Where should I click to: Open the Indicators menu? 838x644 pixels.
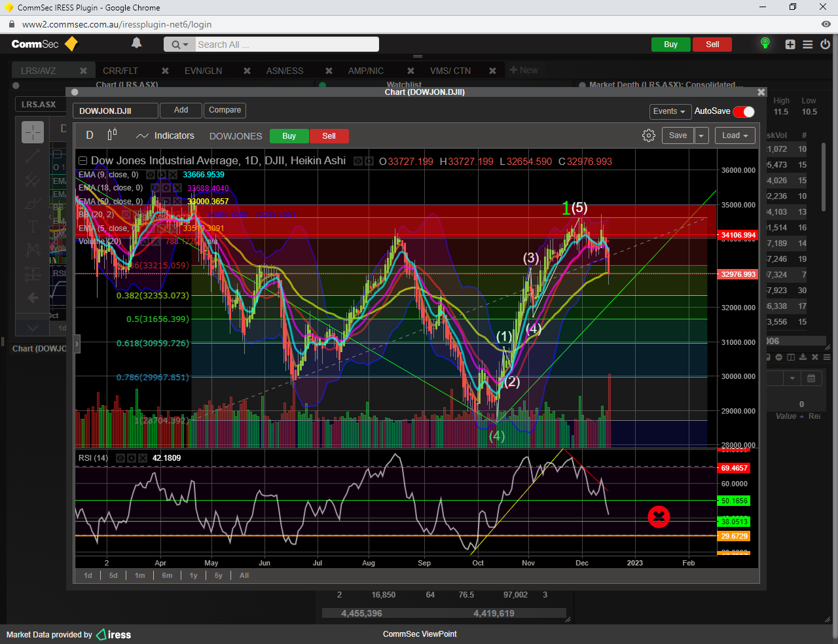pyautogui.click(x=165, y=135)
